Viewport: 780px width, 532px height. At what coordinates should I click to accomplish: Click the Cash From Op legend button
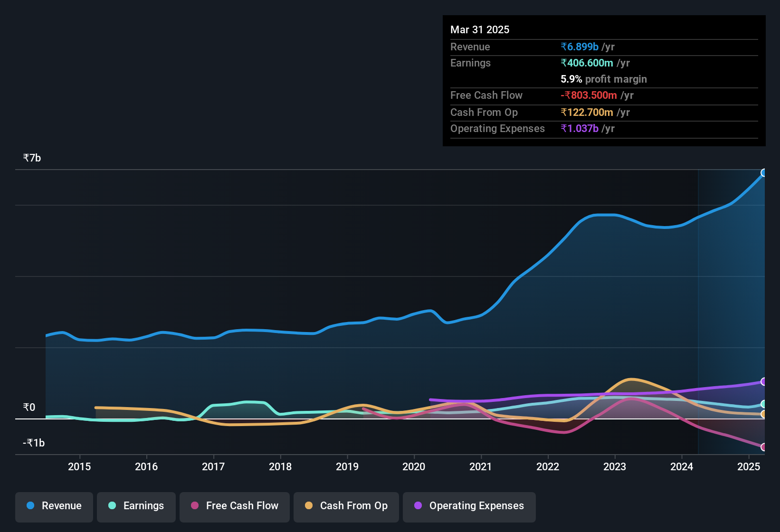[346, 506]
